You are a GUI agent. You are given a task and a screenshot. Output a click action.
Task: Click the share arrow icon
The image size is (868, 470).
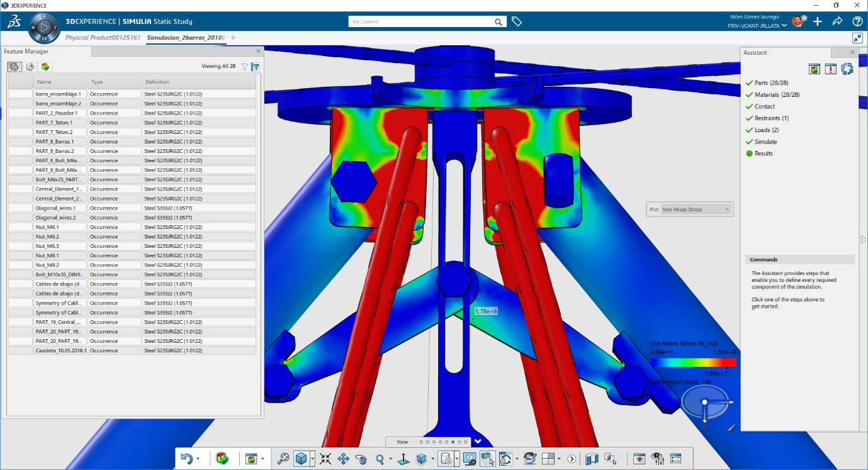click(837, 21)
